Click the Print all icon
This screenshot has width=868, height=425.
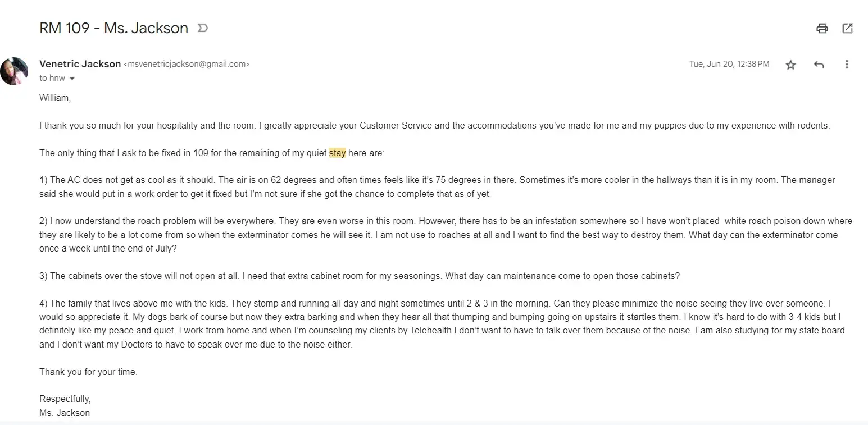point(822,28)
